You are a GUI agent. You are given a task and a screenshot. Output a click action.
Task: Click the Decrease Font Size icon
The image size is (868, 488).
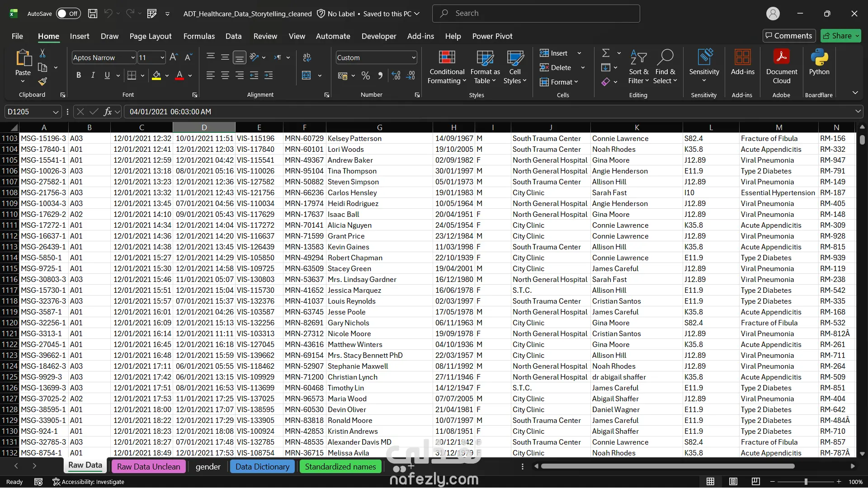point(189,57)
